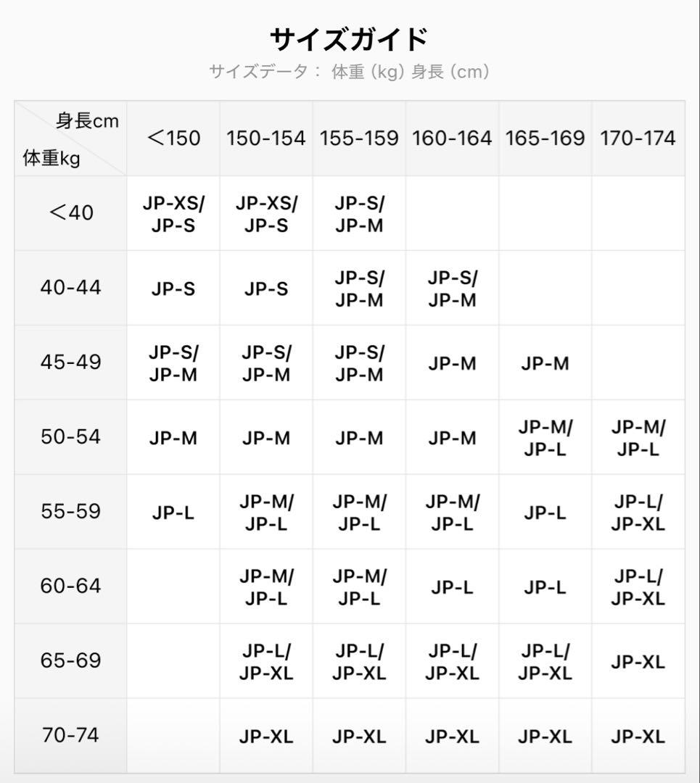Select the 身長cm / 体重kg corner header cell
This screenshot has height=783, width=700.
tap(70, 138)
